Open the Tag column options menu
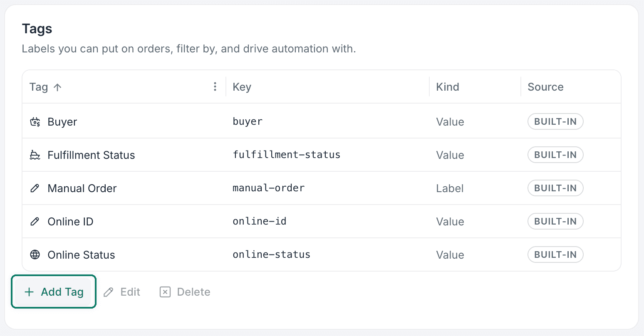This screenshot has height=336, width=644. (x=215, y=86)
